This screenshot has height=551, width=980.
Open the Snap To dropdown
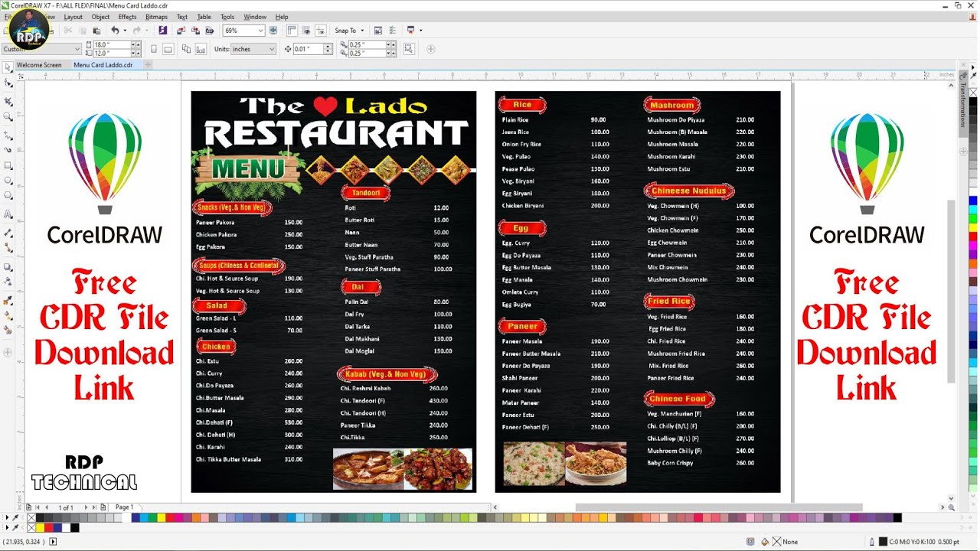click(349, 31)
